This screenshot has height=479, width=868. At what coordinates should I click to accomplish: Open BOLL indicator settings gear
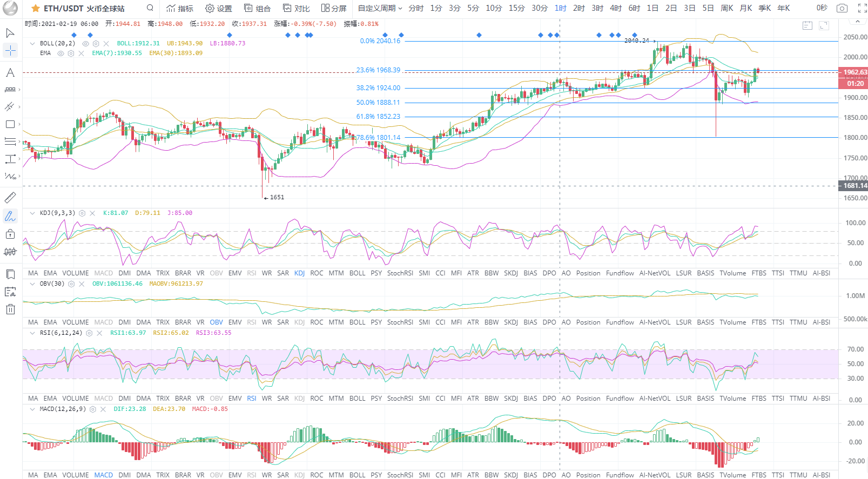point(96,44)
